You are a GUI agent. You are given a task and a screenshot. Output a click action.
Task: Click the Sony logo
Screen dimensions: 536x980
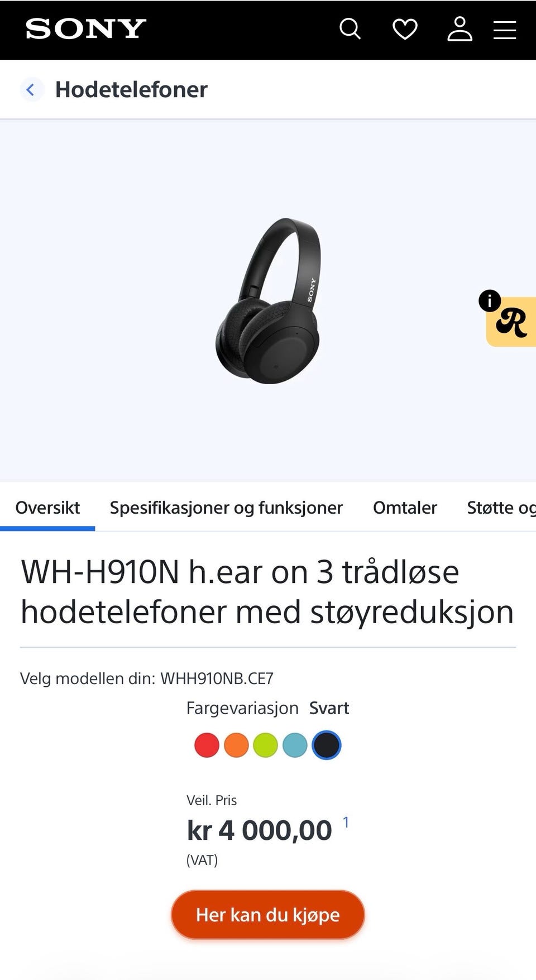click(x=85, y=29)
